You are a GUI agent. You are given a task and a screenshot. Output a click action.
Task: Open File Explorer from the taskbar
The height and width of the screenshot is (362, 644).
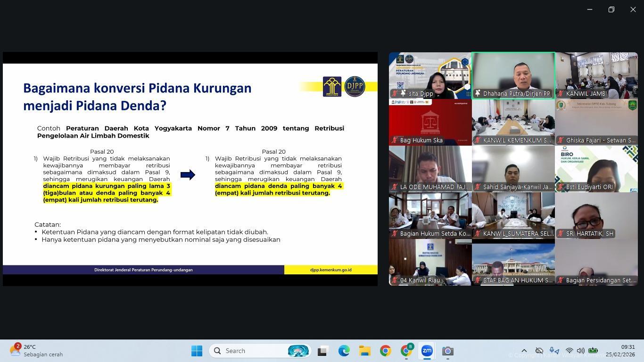pos(364,351)
